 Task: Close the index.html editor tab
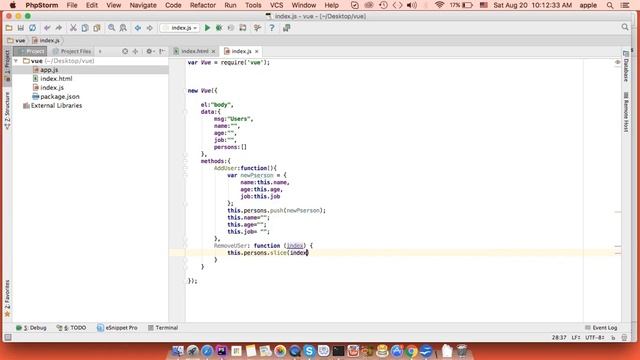coord(213,51)
